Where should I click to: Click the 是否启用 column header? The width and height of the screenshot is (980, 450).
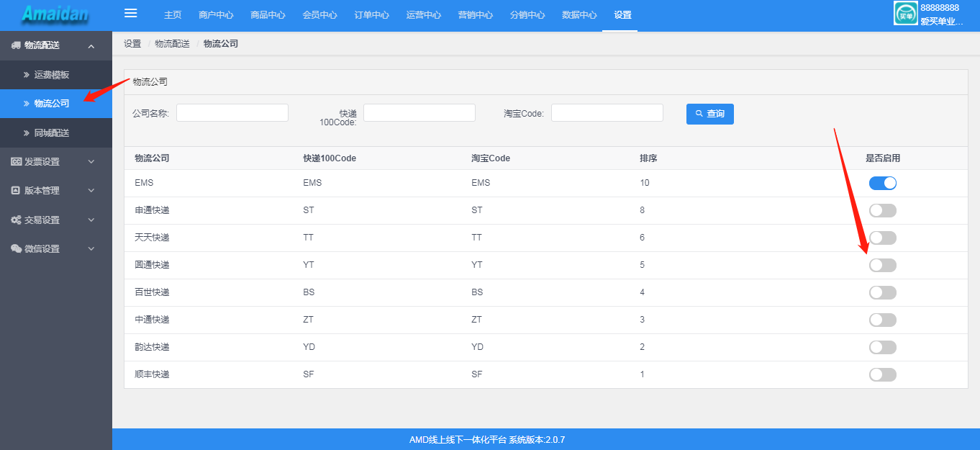[883, 158]
